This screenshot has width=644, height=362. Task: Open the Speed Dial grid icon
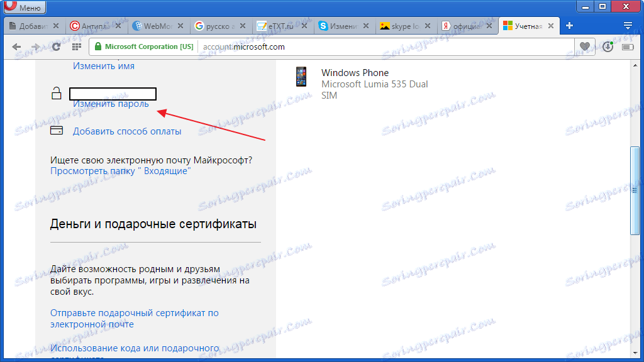tap(76, 47)
